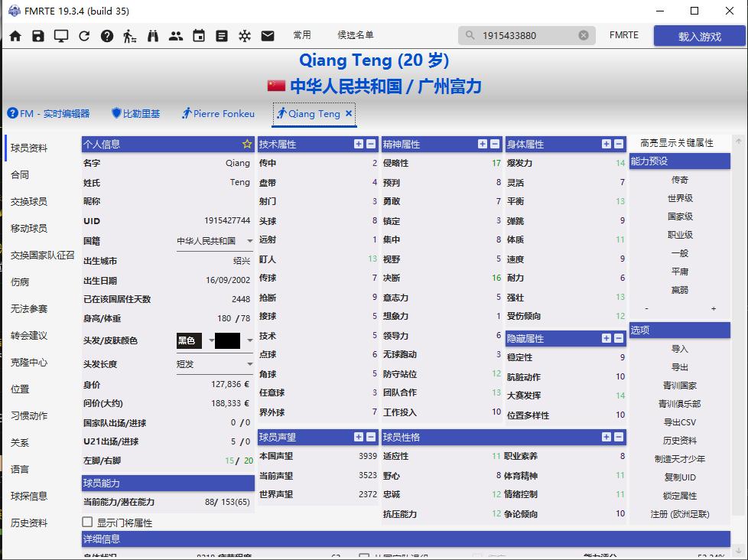Click the 载入游戏 button
This screenshot has width=748, height=560.
pos(698,34)
